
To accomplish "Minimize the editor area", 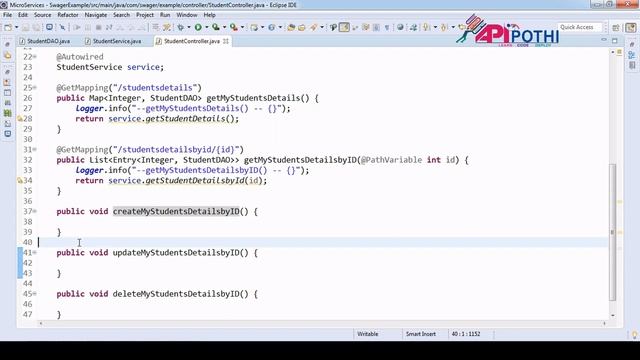I will coord(604,40).
